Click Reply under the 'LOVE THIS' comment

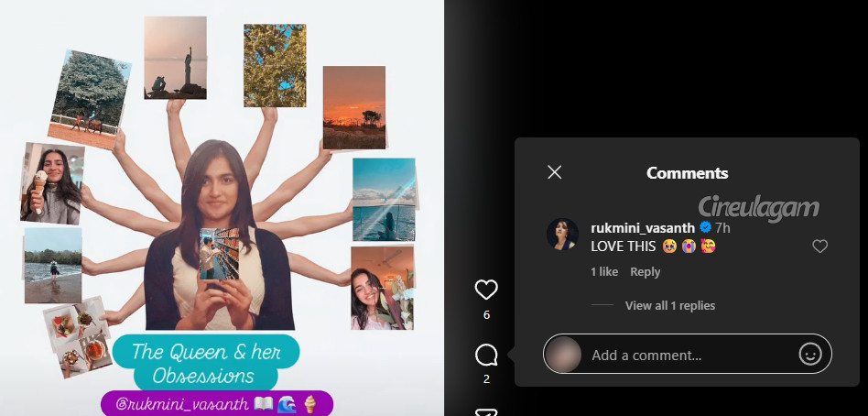(x=645, y=272)
